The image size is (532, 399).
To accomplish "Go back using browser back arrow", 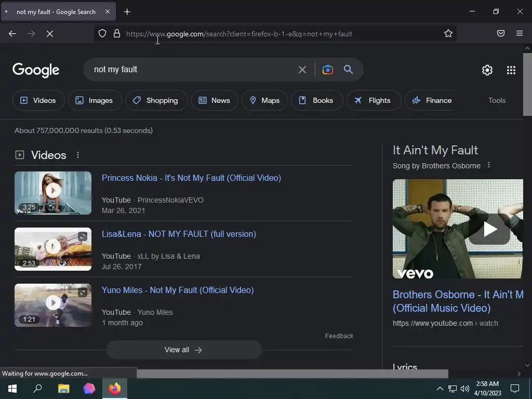I will coord(12,34).
